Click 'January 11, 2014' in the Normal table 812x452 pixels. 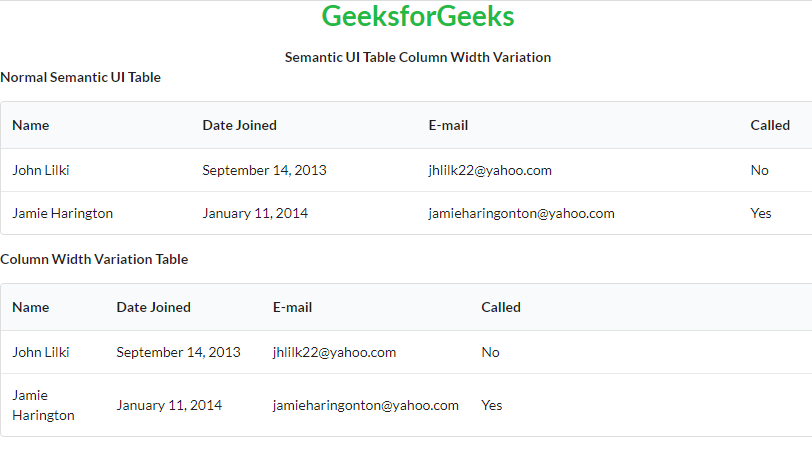pyautogui.click(x=255, y=213)
